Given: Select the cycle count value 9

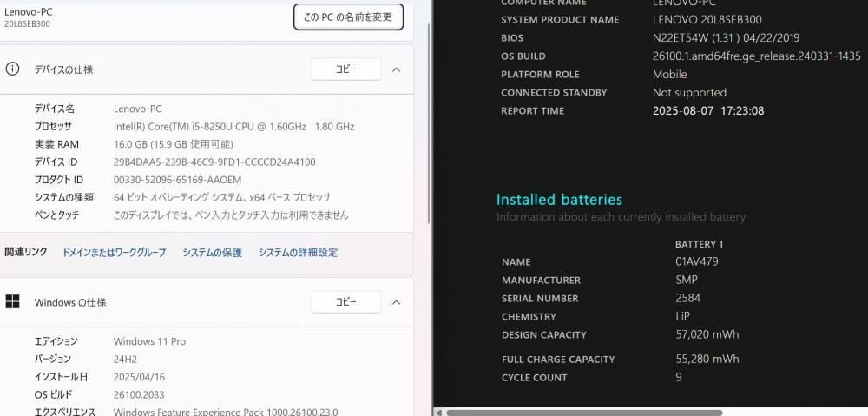Looking at the screenshot, I should (x=679, y=377).
